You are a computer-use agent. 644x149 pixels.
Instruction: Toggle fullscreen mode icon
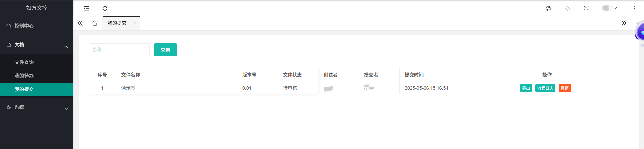[586, 8]
